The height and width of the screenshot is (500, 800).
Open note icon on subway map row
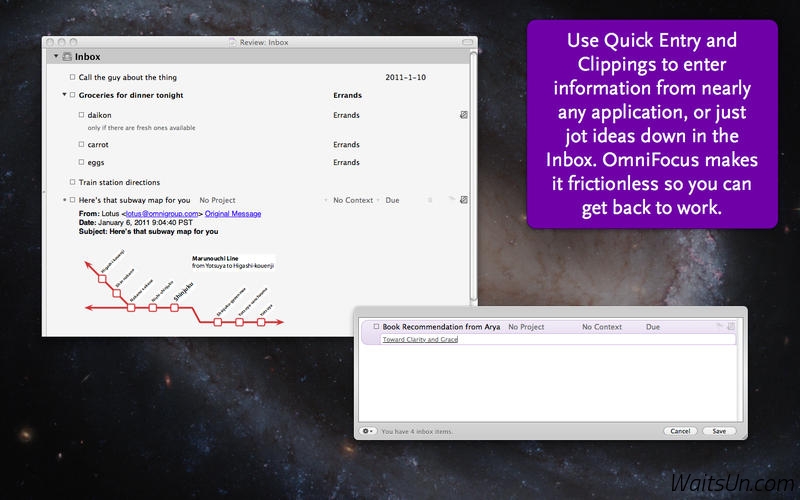pyautogui.click(x=463, y=199)
